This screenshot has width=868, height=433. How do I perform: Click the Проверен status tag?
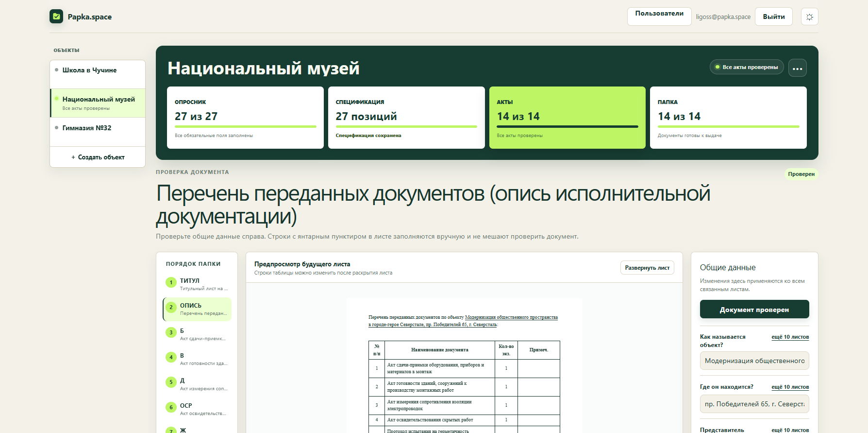pyautogui.click(x=801, y=174)
